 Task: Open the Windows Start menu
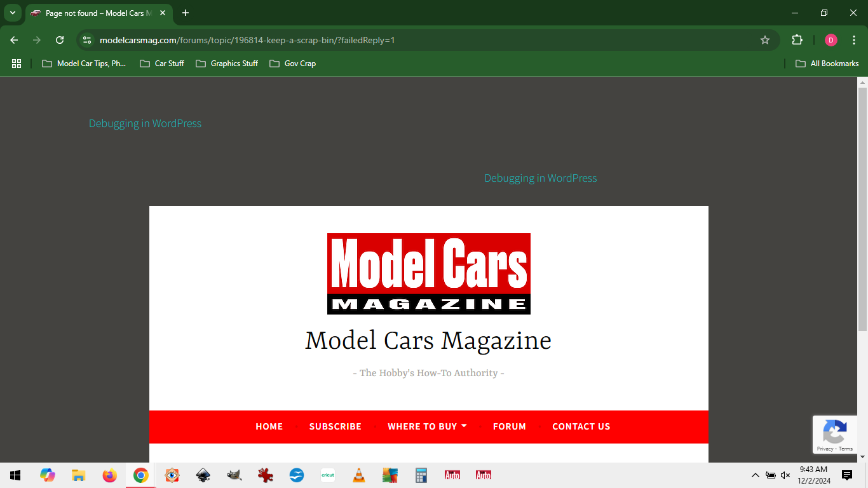[15, 475]
